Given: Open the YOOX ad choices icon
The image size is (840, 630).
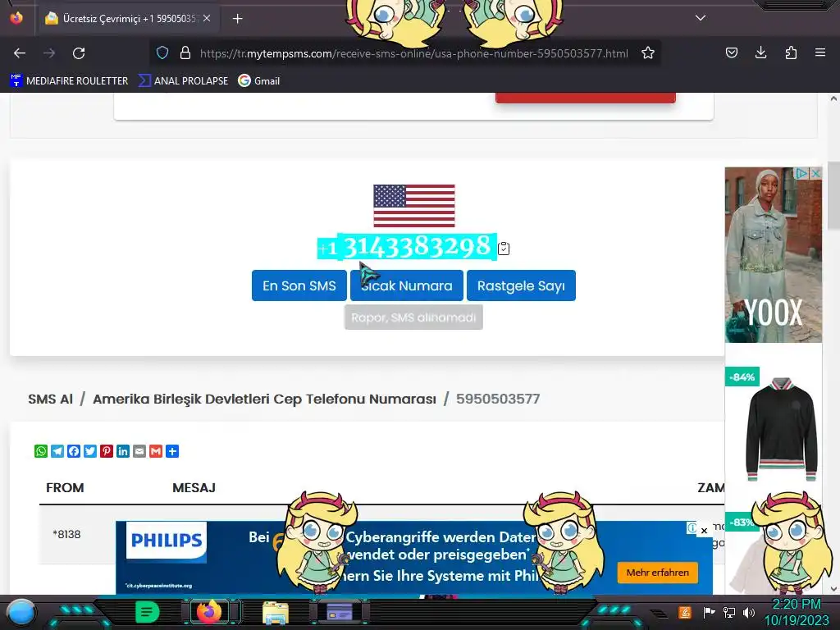Looking at the screenshot, I should (x=801, y=174).
